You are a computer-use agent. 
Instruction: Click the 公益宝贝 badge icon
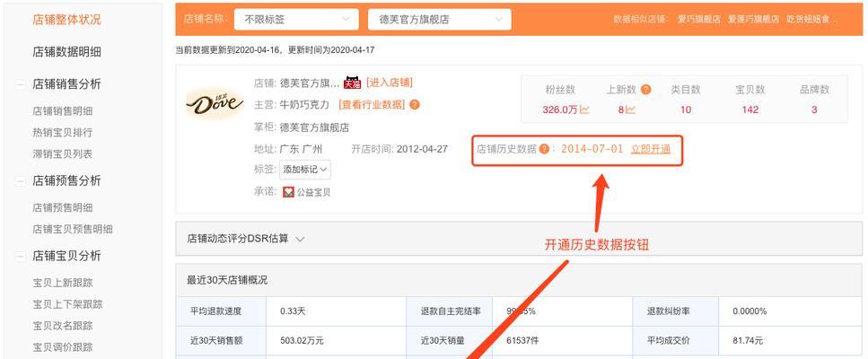click(x=288, y=192)
